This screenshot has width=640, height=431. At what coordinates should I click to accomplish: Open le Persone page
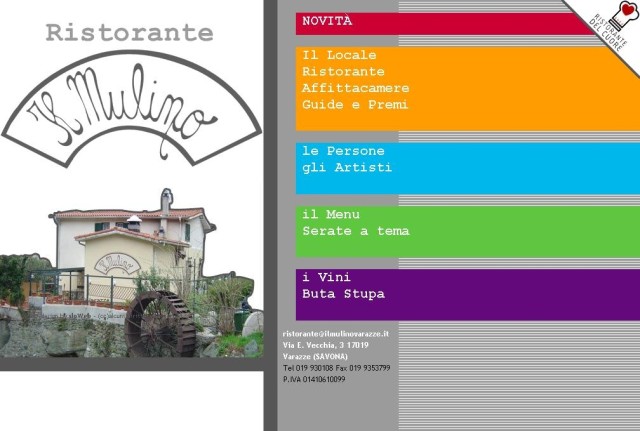click(343, 151)
